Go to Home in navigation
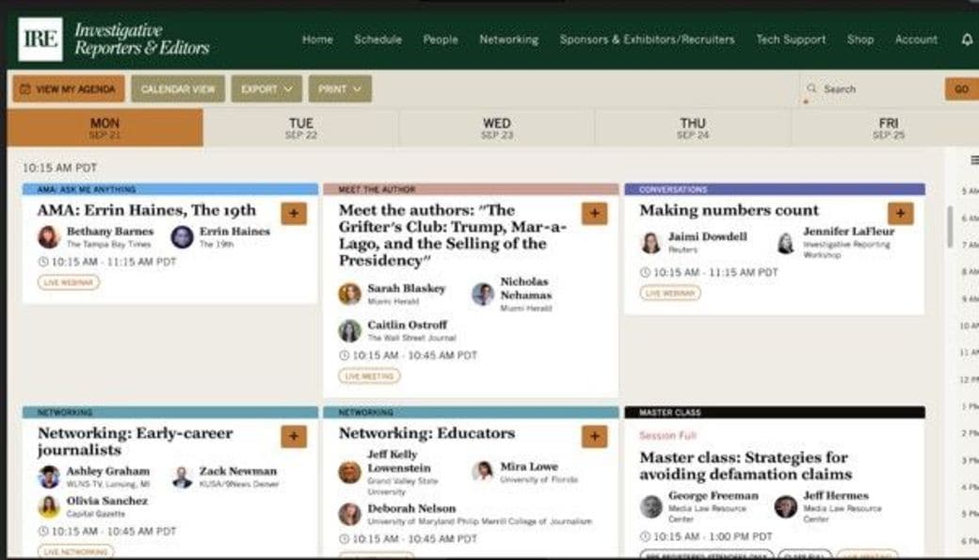Screen dimensions: 979x560 tap(318, 40)
